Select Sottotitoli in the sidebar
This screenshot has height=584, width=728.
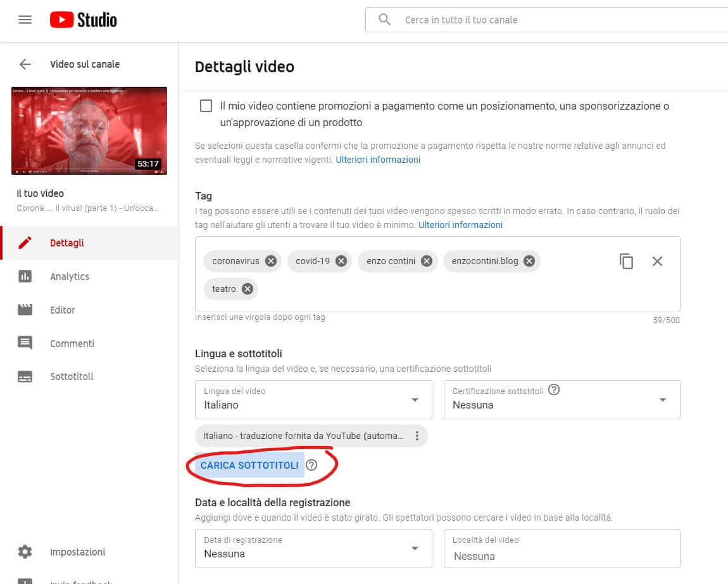[x=72, y=376]
